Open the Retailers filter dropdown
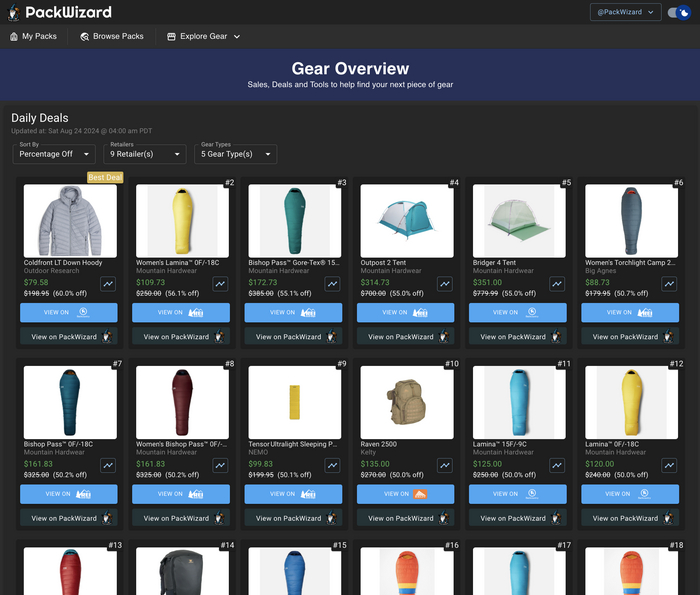700x595 pixels. click(x=146, y=154)
